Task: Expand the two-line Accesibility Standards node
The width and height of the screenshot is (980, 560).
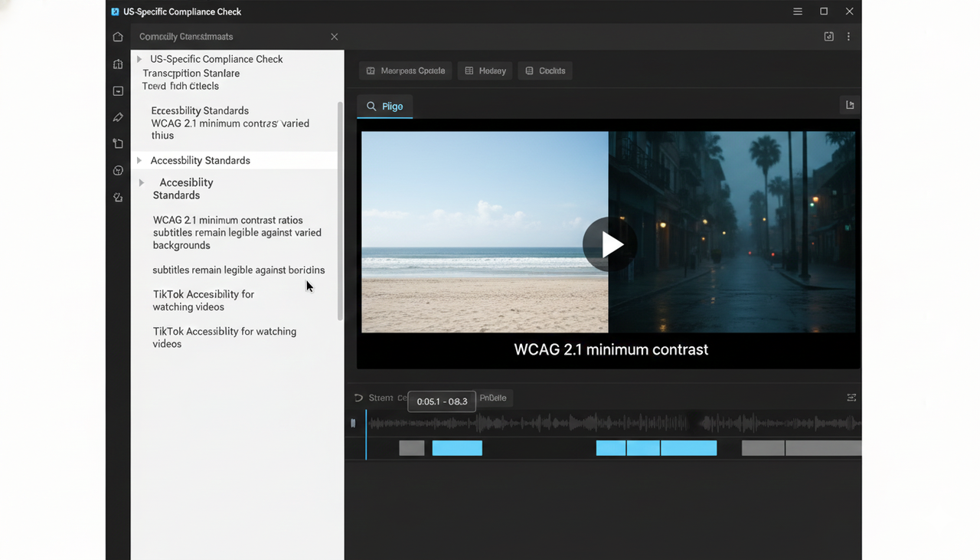Action: point(142,183)
